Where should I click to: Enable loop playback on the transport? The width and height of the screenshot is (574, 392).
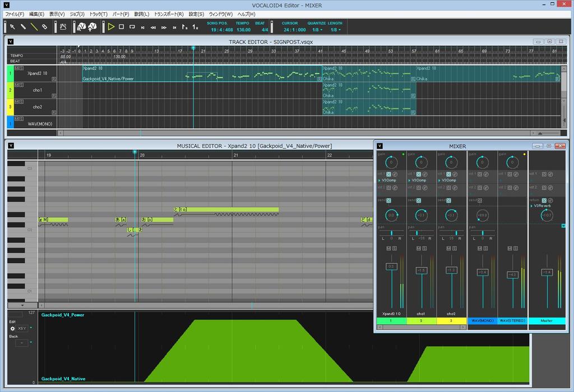pos(132,26)
